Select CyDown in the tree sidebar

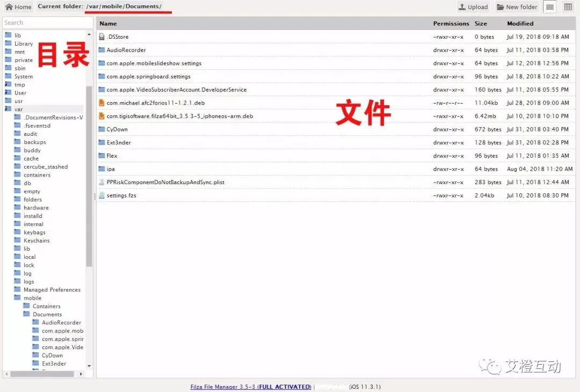click(x=53, y=355)
